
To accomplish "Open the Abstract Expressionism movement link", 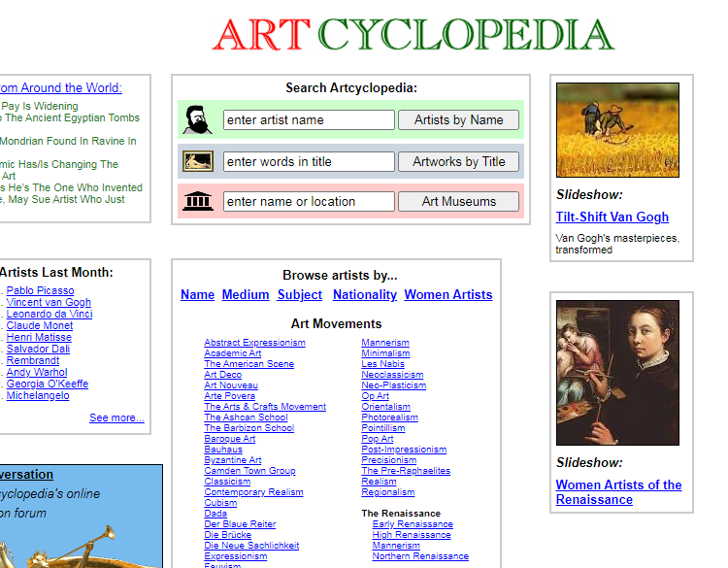I will (254, 343).
